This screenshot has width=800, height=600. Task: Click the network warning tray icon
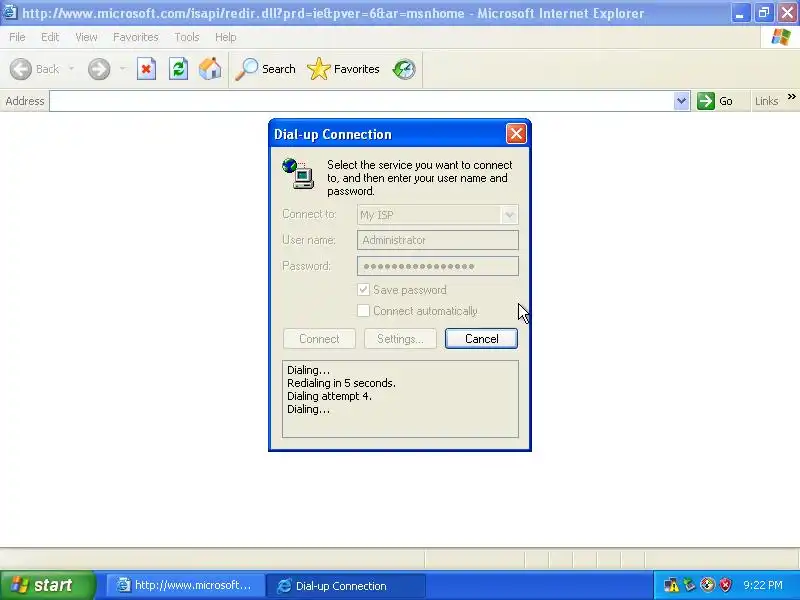(671, 585)
